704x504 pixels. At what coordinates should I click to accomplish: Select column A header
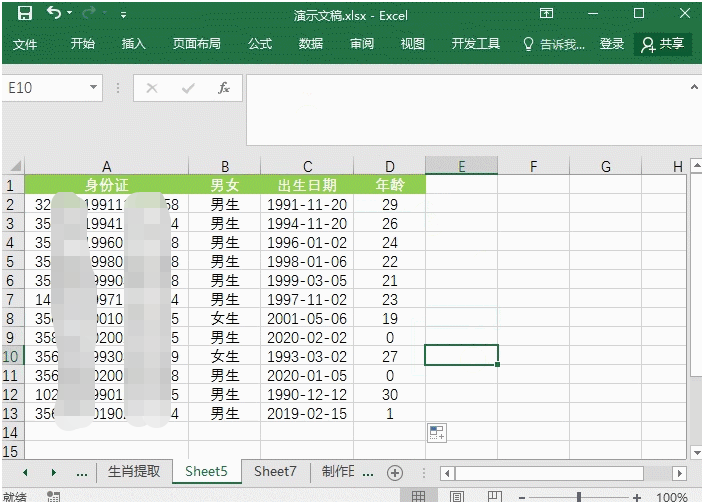click(x=106, y=167)
